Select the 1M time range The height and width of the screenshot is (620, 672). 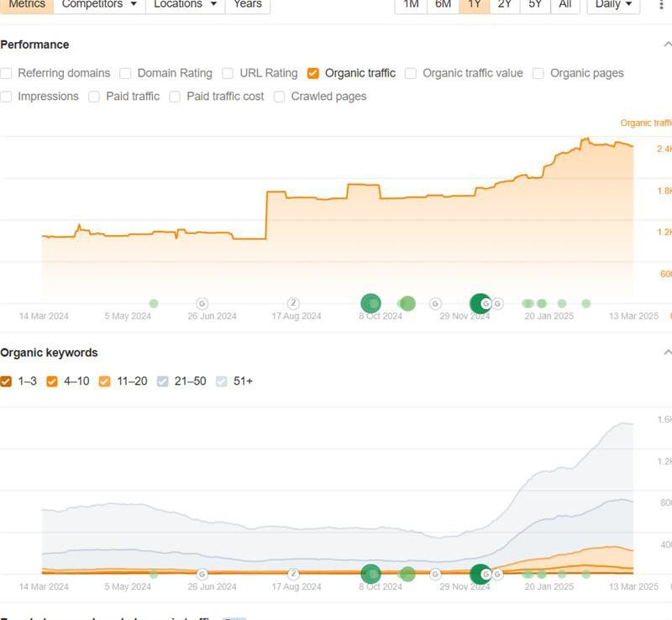coord(411,4)
